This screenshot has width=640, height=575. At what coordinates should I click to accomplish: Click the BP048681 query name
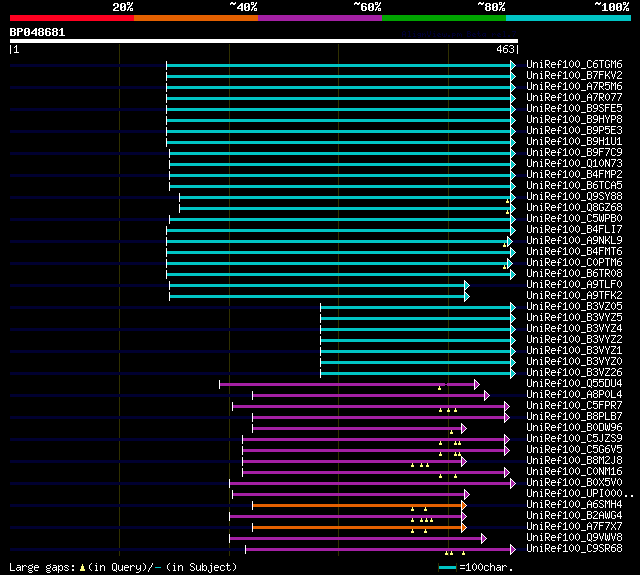37,32
